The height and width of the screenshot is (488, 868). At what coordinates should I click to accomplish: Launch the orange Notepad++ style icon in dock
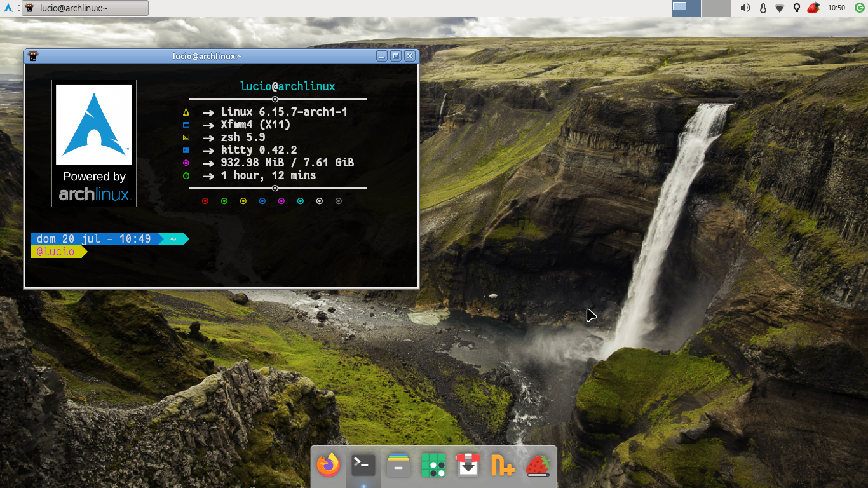pos(503,465)
